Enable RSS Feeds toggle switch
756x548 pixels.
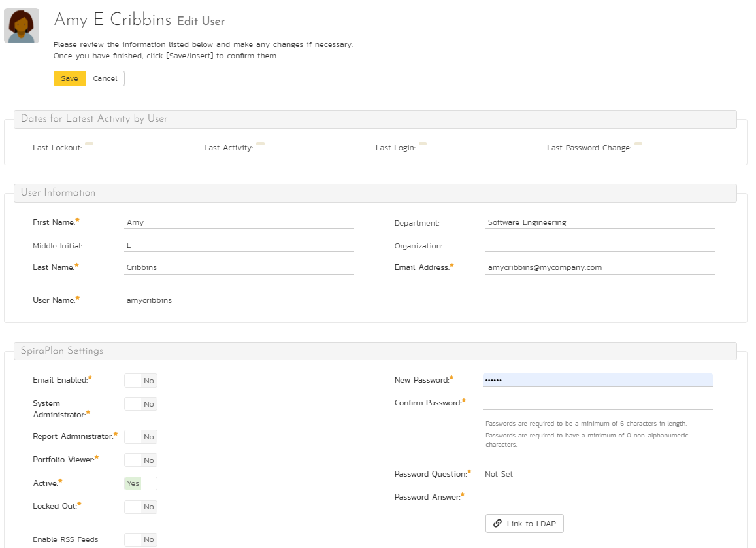(x=140, y=539)
